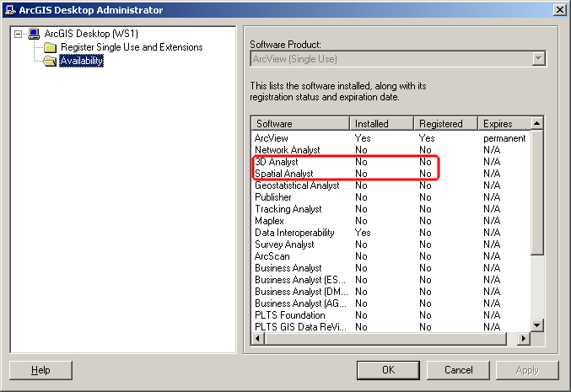Viewport: 571px width, 392px height.
Task: Click the horizontal scrollbar thumb
Action: [385, 339]
